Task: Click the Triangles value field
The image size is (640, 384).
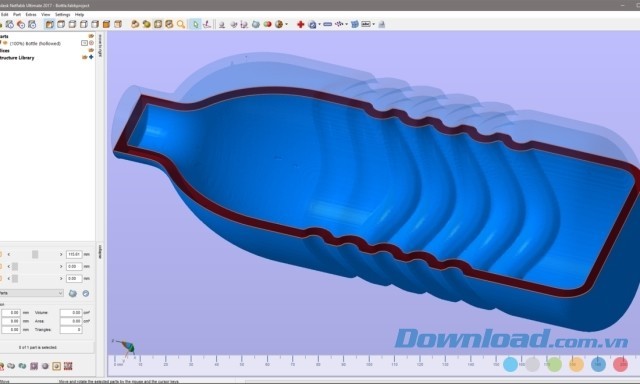Action: coord(71,330)
